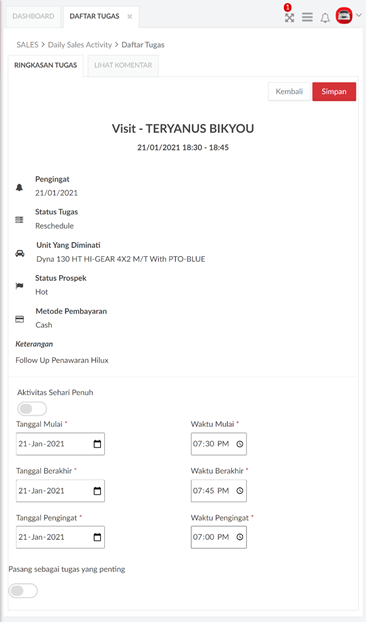366x622 pixels.
Task: Expand the user profile dropdown chevron
Action: pos(359,15)
